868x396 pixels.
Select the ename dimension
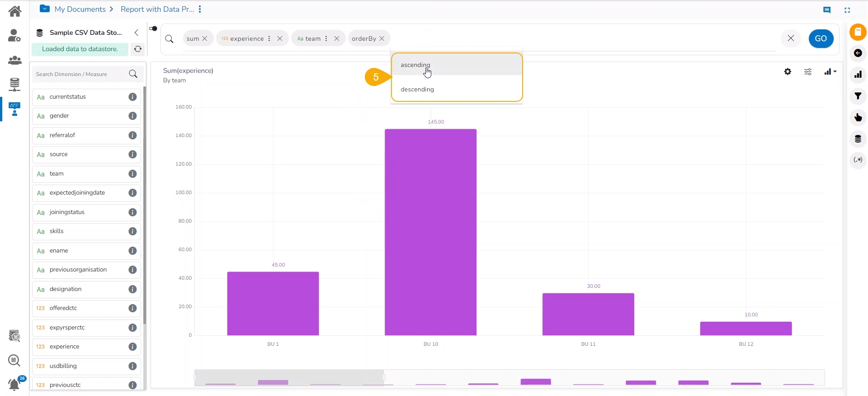pos(86,251)
